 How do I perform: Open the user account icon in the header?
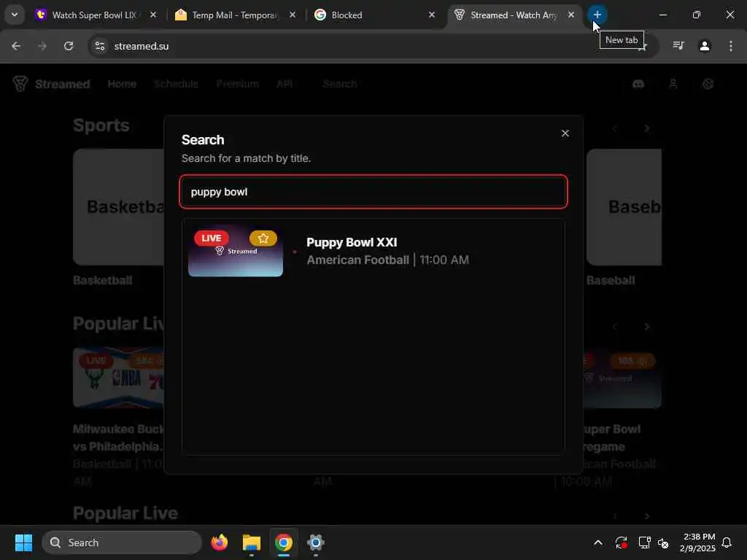click(x=673, y=84)
